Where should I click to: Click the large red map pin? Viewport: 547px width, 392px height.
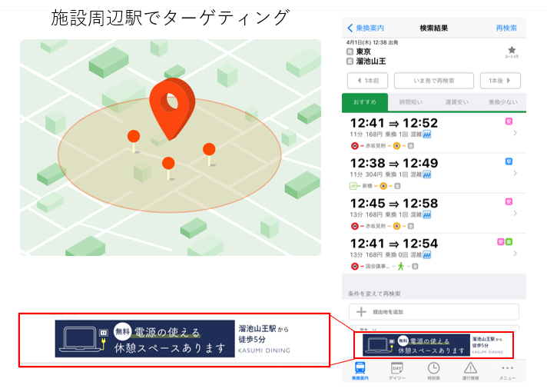tap(172, 109)
